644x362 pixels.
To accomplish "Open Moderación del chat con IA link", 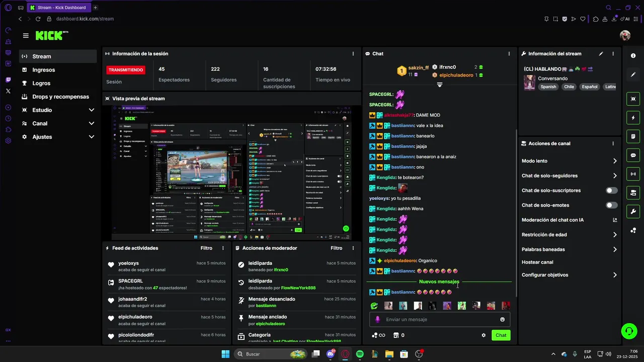I will [x=570, y=220].
